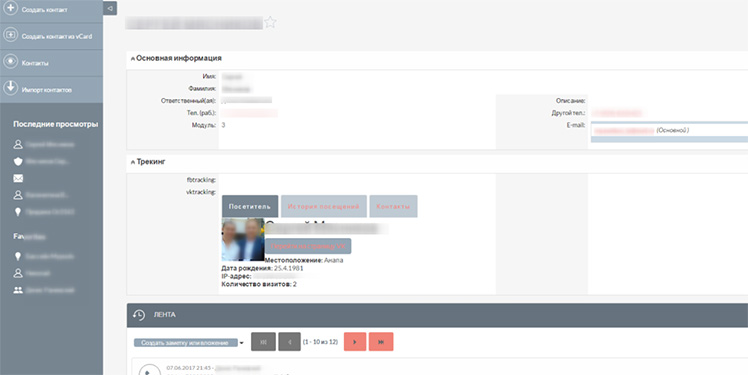Click the E-mail field
The image size is (748, 375).
669,130
